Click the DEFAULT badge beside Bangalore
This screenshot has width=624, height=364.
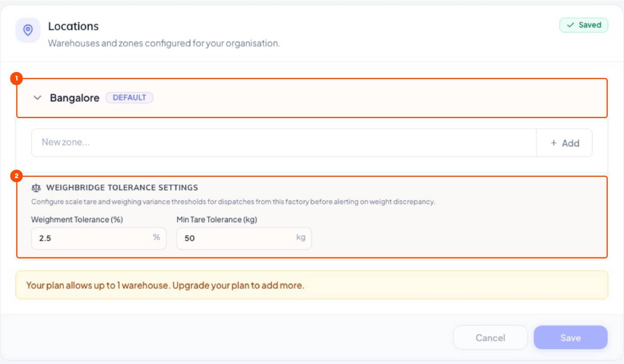point(129,98)
